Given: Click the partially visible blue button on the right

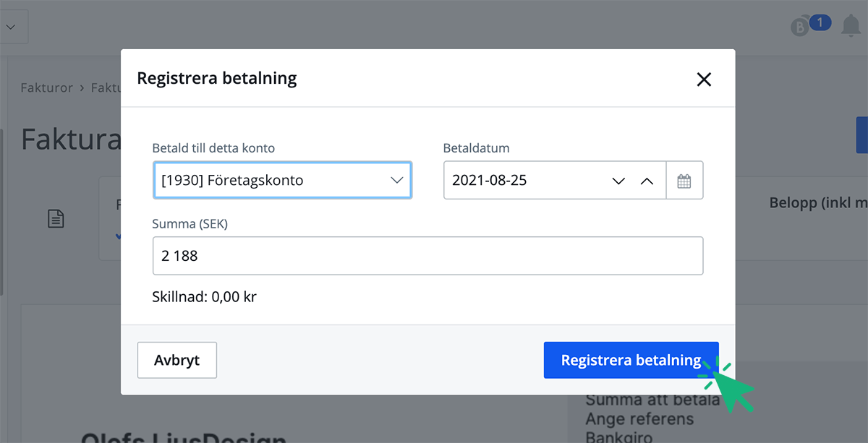Looking at the screenshot, I should point(862,134).
